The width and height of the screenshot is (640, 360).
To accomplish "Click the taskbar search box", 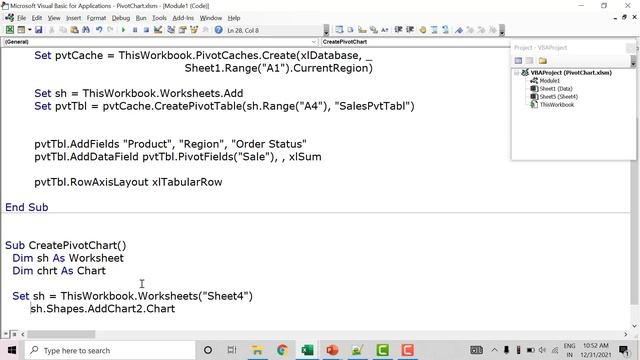I will tap(109, 350).
